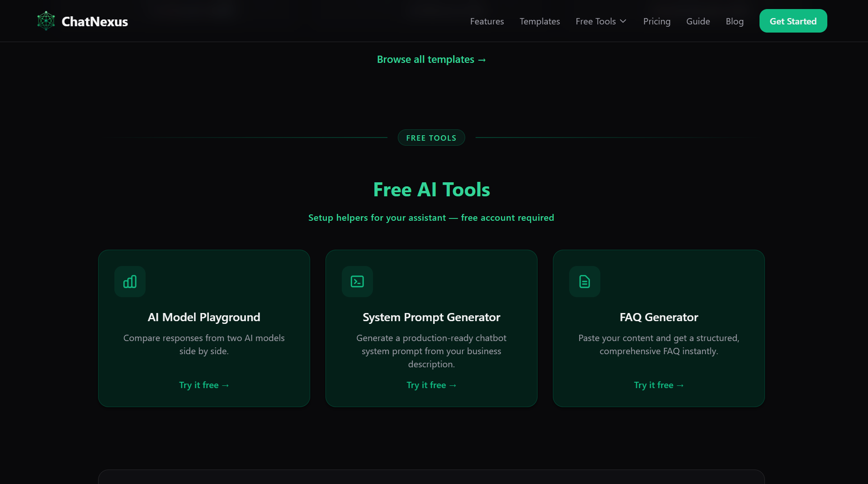Open the Features nav item
Screen dimensions: 868x484
click(487, 21)
